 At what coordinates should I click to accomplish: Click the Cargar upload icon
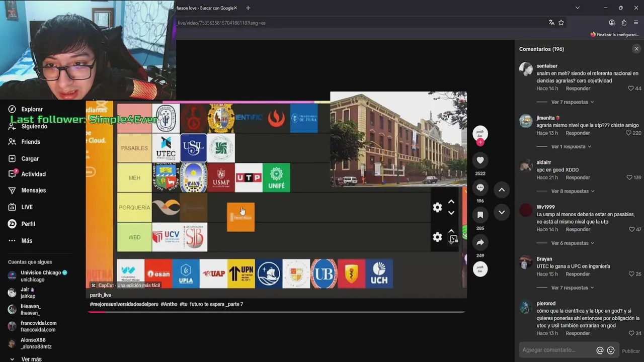coord(12,158)
